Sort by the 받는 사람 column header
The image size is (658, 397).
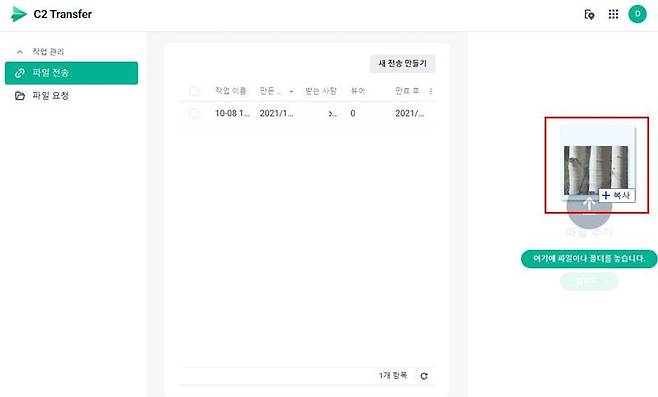(321, 91)
